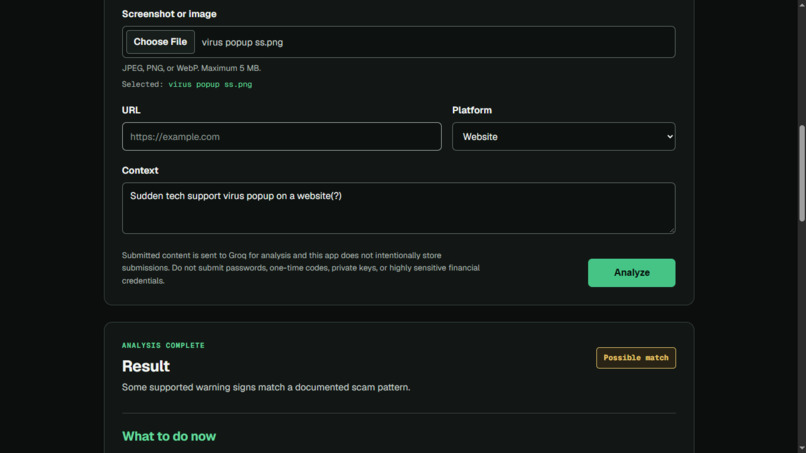Click the Groq privacy notice text
This screenshot has height=453, width=806.
click(x=301, y=268)
